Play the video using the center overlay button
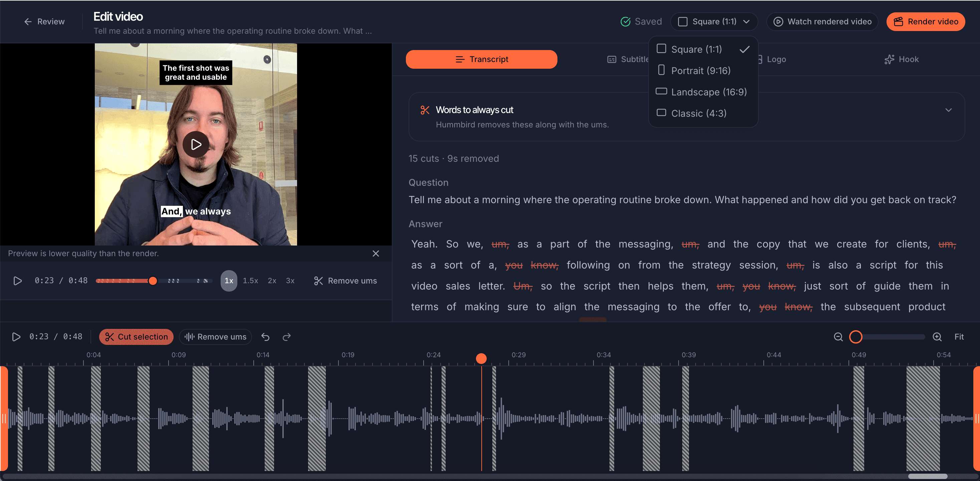This screenshot has height=481, width=980. click(196, 144)
